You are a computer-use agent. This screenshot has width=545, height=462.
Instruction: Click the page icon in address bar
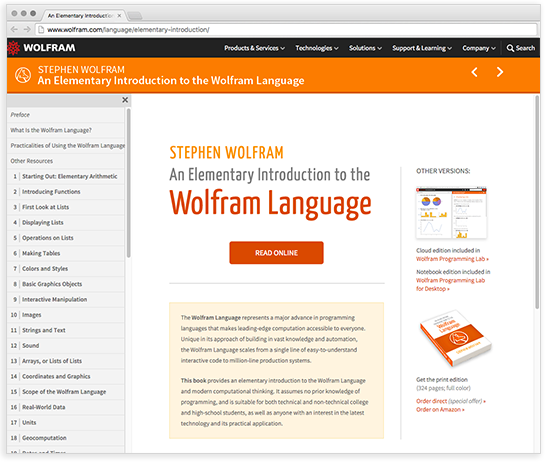tap(41, 30)
